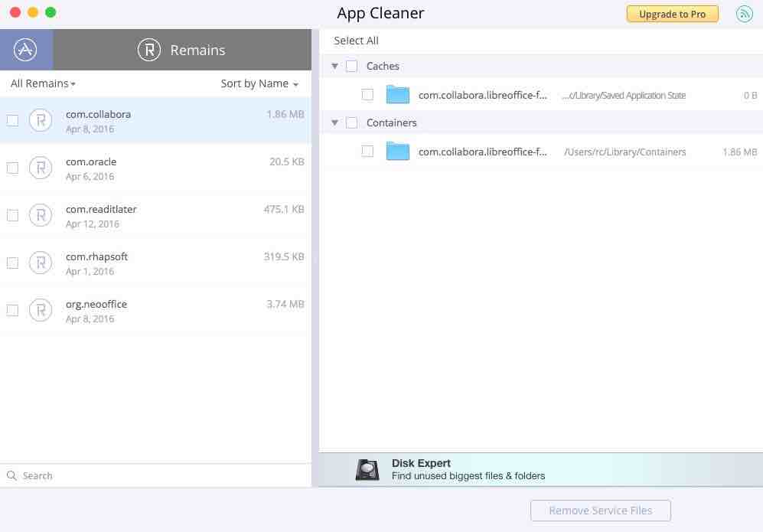Click Remove Service Files button
The height and width of the screenshot is (532, 763).
pyautogui.click(x=601, y=511)
